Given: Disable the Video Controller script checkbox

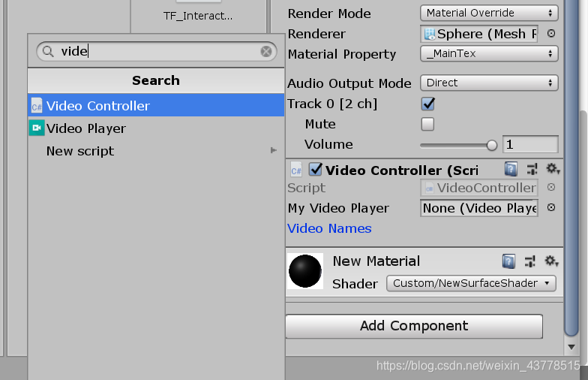Looking at the screenshot, I should click(316, 170).
